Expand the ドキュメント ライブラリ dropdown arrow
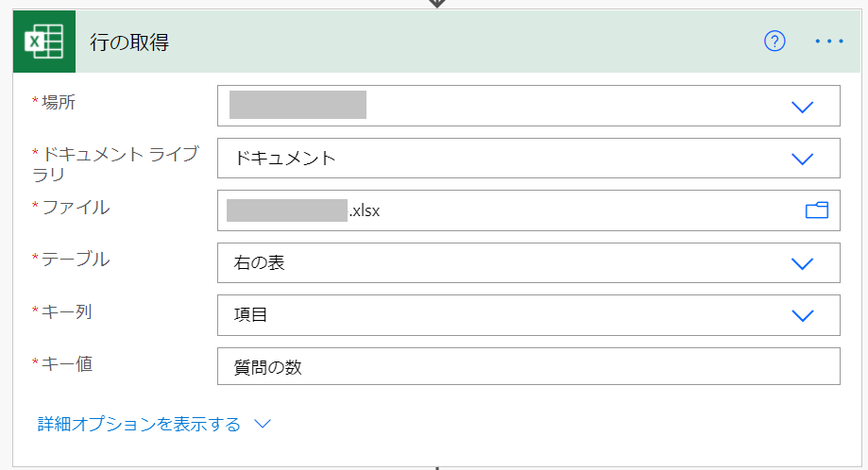This screenshot has height=470, width=868. [802, 159]
